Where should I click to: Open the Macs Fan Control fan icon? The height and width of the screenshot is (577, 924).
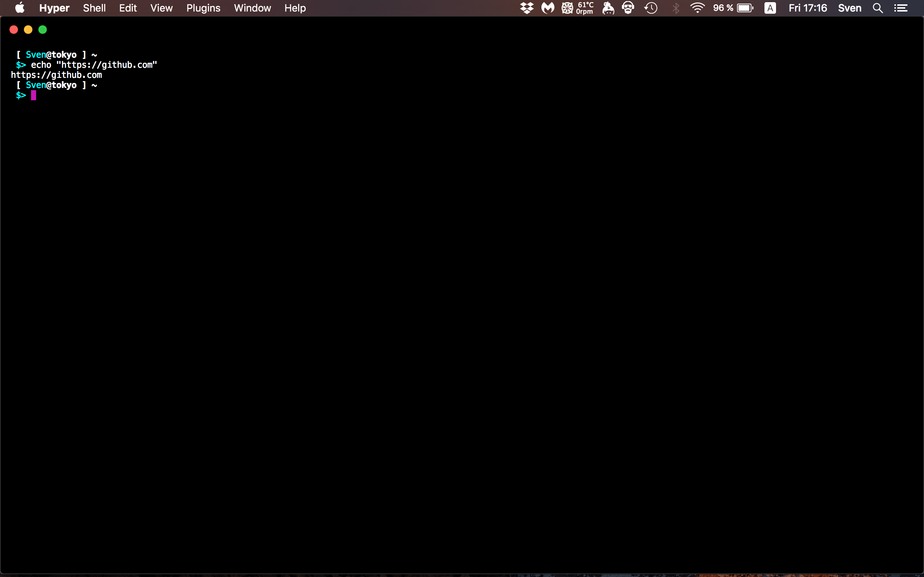[x=568, y=8]
